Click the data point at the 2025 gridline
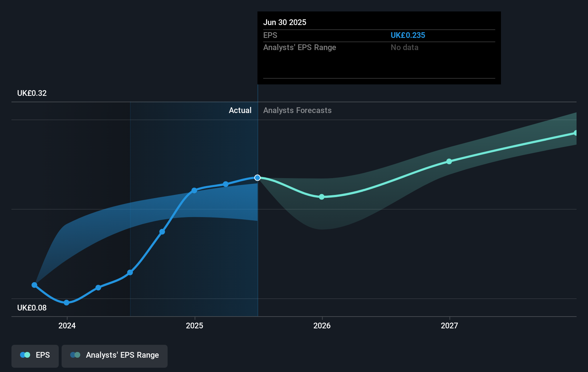The width and height of the screenshot is (588, 372). tap(194, 190)
